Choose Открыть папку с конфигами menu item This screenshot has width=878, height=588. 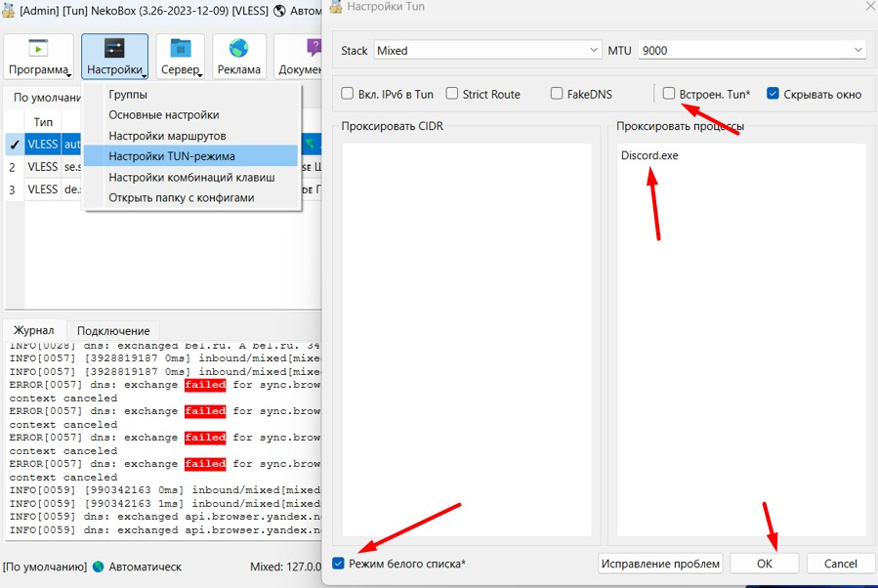click(181, 197)
